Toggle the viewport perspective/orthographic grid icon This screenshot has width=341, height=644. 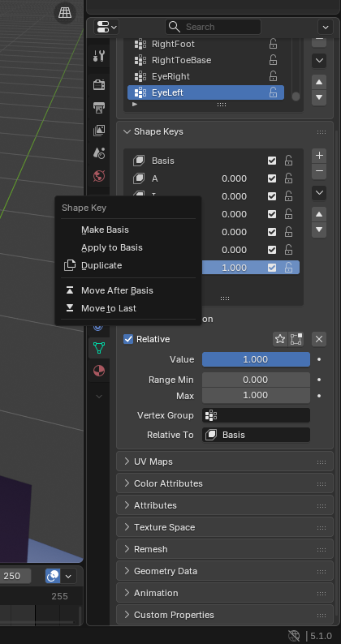coord(65,12)
